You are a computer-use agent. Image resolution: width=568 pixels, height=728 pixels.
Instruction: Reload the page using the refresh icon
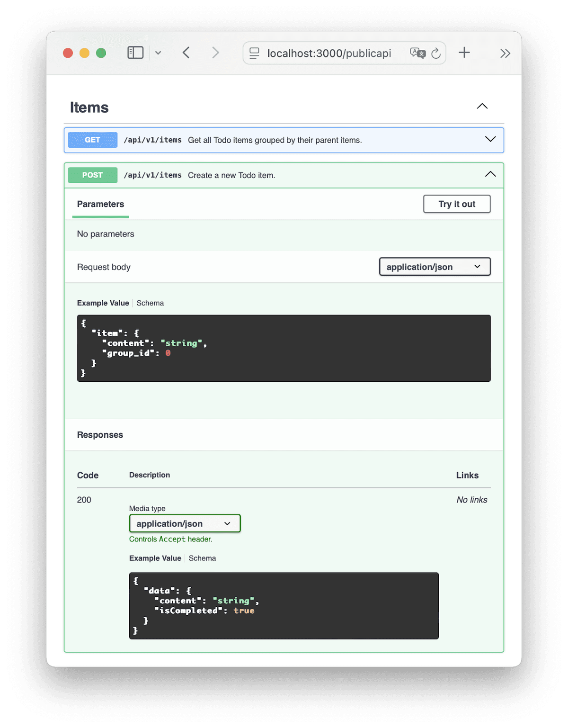click(436, 53)
